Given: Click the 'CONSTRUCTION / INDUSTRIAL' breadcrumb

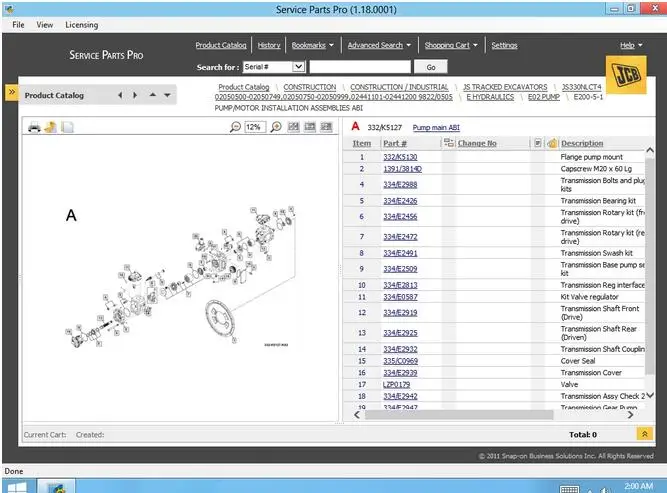Looking at the screenshot, I should (399, 87).
